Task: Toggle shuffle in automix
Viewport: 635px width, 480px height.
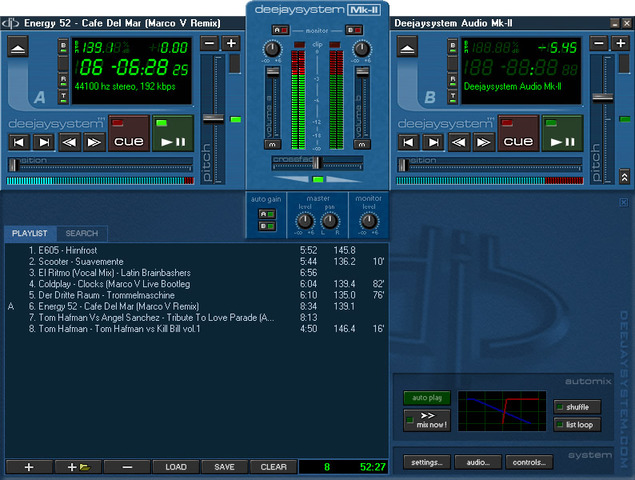Action: pos(577,407)
